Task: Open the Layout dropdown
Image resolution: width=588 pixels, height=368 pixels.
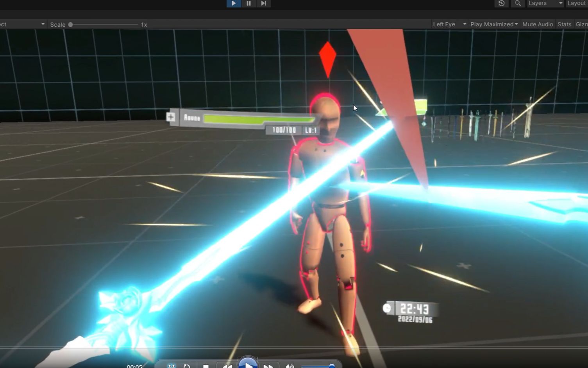Action: pyautogui.click(x=577, y=4)
